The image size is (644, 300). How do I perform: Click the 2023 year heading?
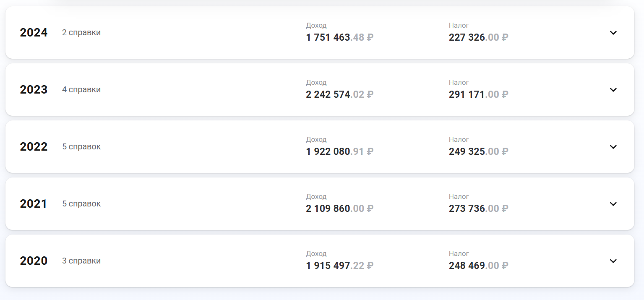click(x=34, y=90)
